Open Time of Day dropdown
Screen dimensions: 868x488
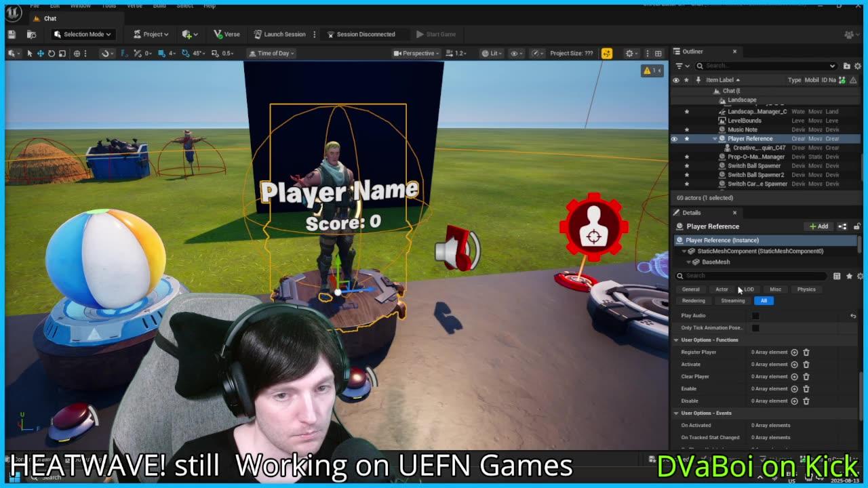pos(272,54)
